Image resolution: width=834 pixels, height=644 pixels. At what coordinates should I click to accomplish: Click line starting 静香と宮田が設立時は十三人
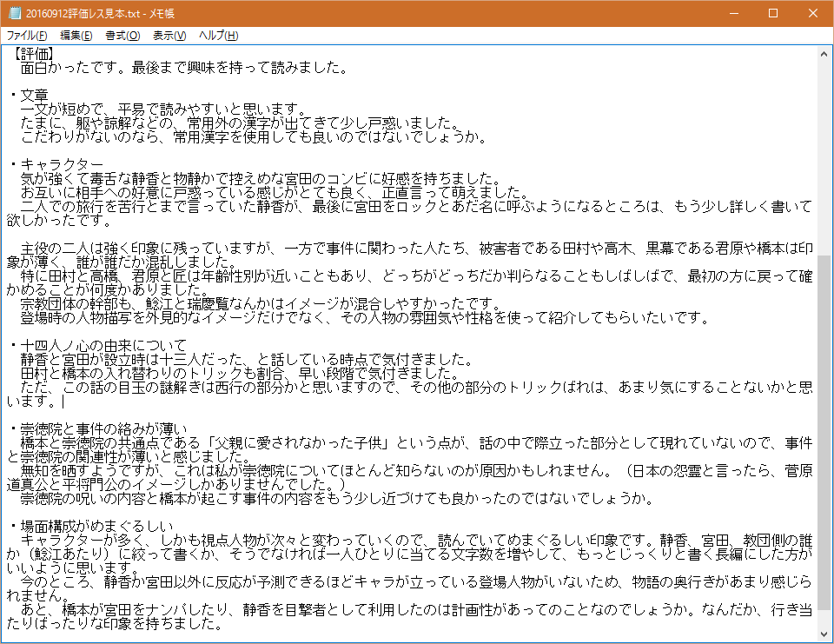(x=248, y=359)
